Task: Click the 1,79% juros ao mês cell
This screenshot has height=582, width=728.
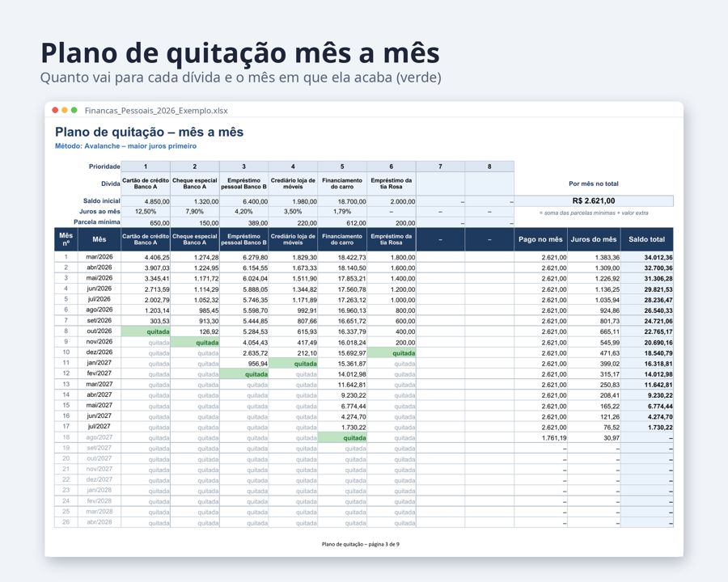Action: [342, 212]
